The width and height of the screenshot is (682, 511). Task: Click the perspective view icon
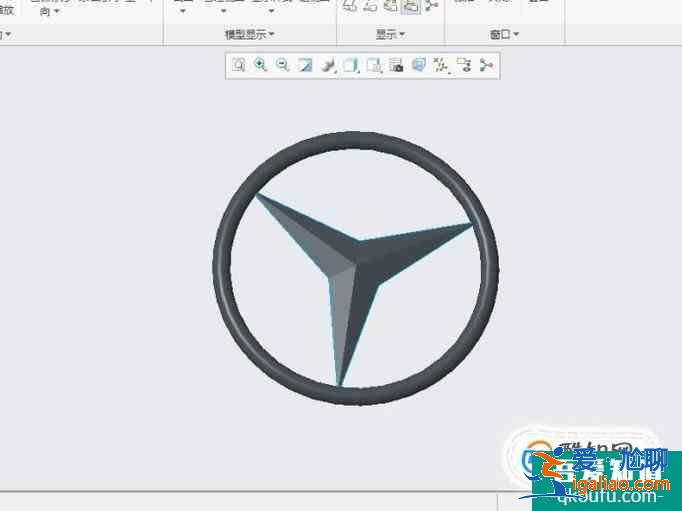tap(418, 65)
